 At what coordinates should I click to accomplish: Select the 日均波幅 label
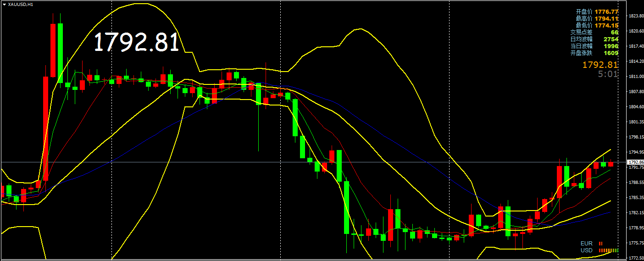pyautogui.click(x=582, y=39)
